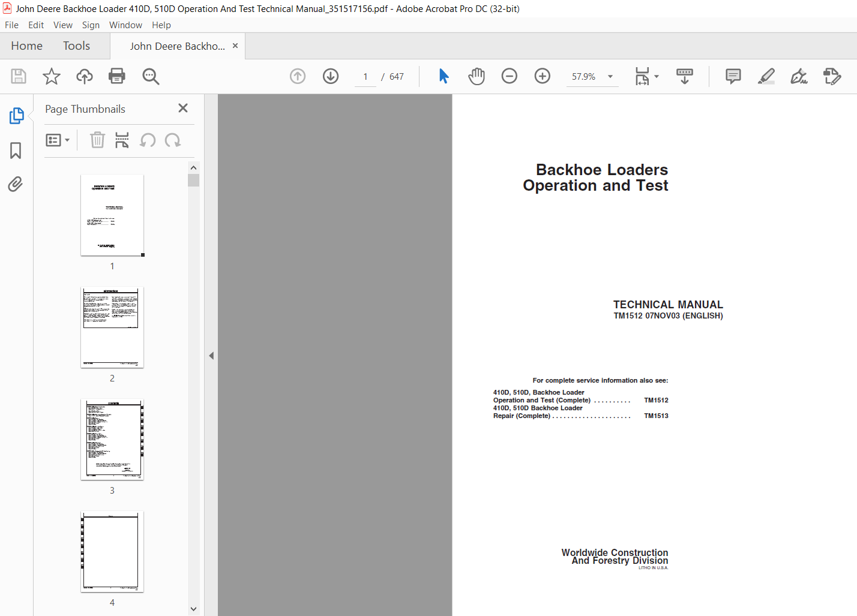
Task: Click thumbnail scrollbar up arrow
Action: coord(193,168)
